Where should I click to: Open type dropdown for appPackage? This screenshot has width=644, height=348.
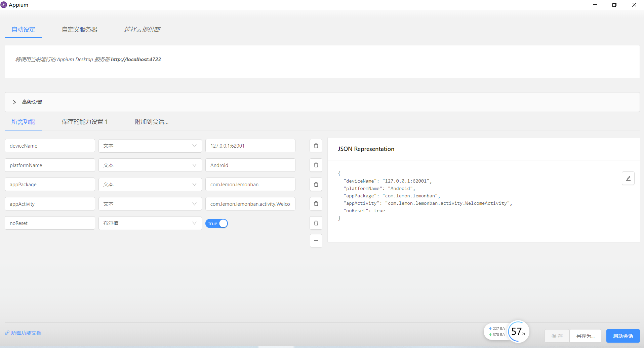tap(150, 184)
